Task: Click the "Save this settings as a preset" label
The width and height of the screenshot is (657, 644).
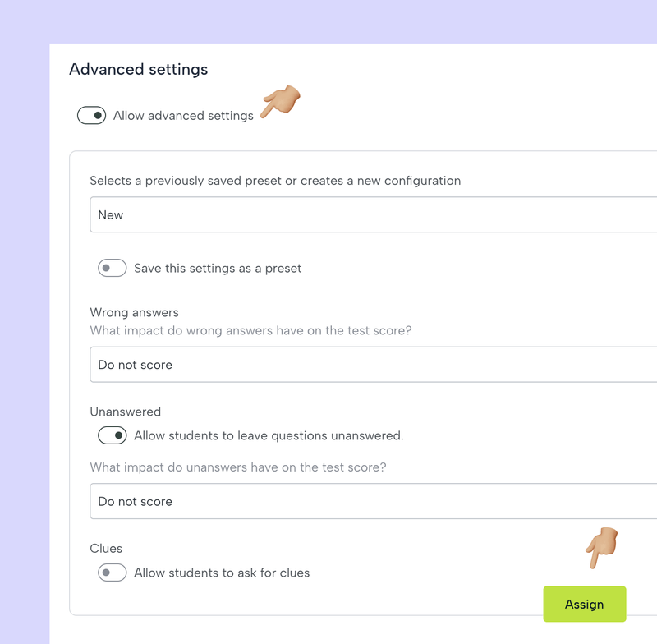Action: [218, 268]
